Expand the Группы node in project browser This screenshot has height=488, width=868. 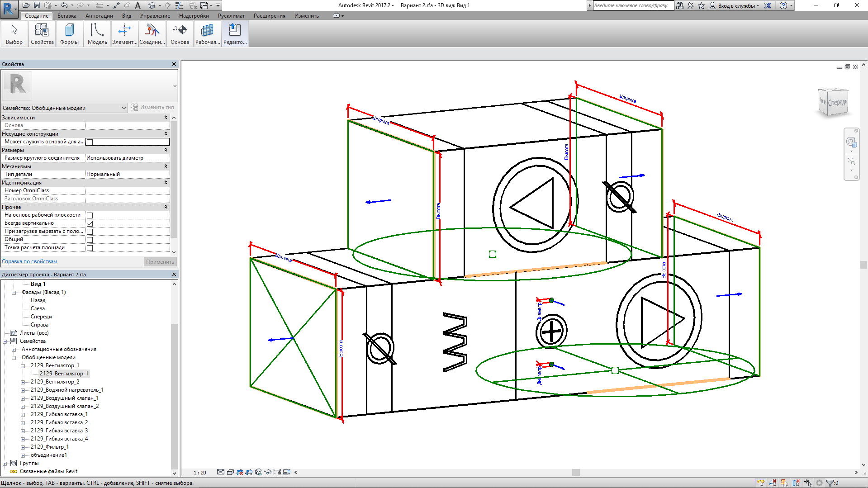click(x=5, y=464)
